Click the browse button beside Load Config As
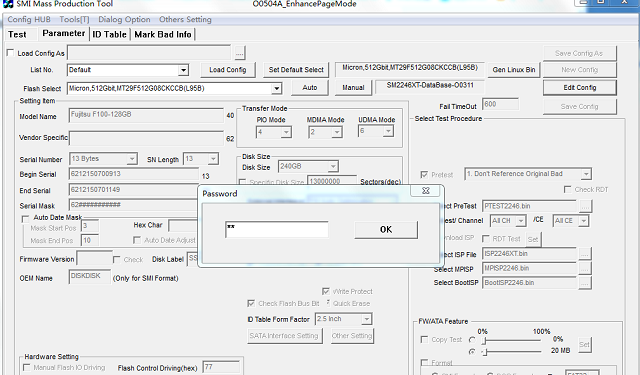 240,53
